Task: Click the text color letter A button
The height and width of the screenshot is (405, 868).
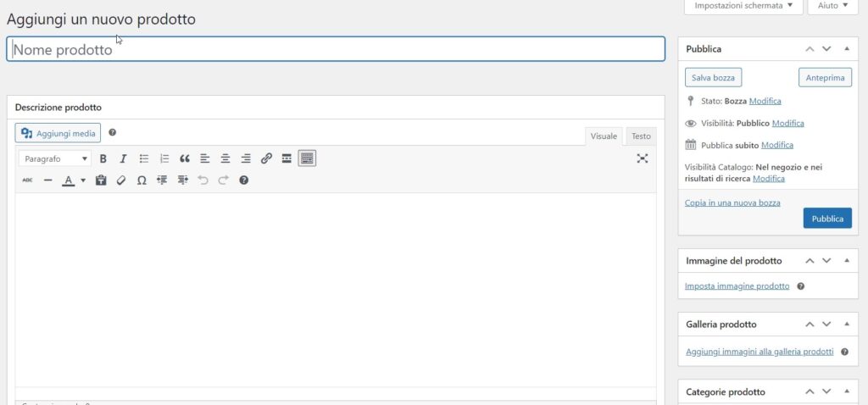Action: click(68, 180)
